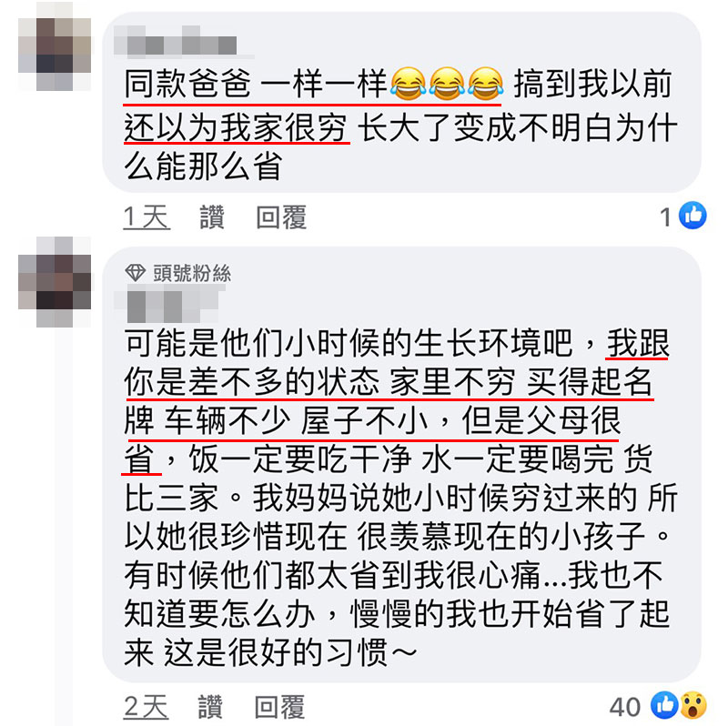Open reaction count 1 on first comment
This screenshot has width=728, height=726.
click(666, 217)
